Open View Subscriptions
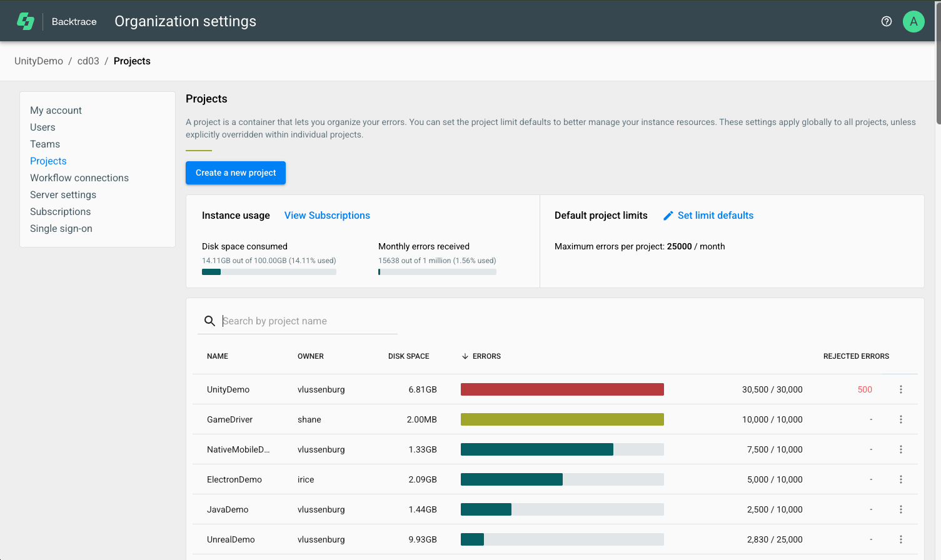Image resolution: width=941 pixels, height=560 pixels. (326, 215)
